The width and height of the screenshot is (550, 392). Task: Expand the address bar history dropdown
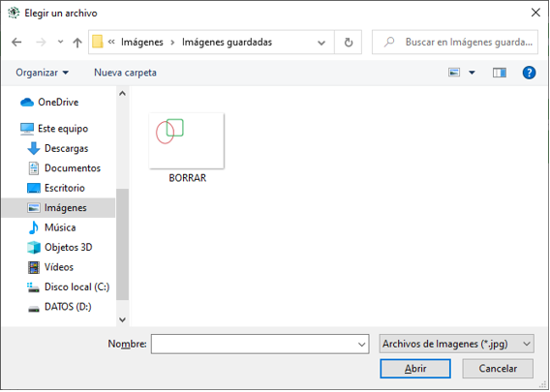tap(321, 43)
